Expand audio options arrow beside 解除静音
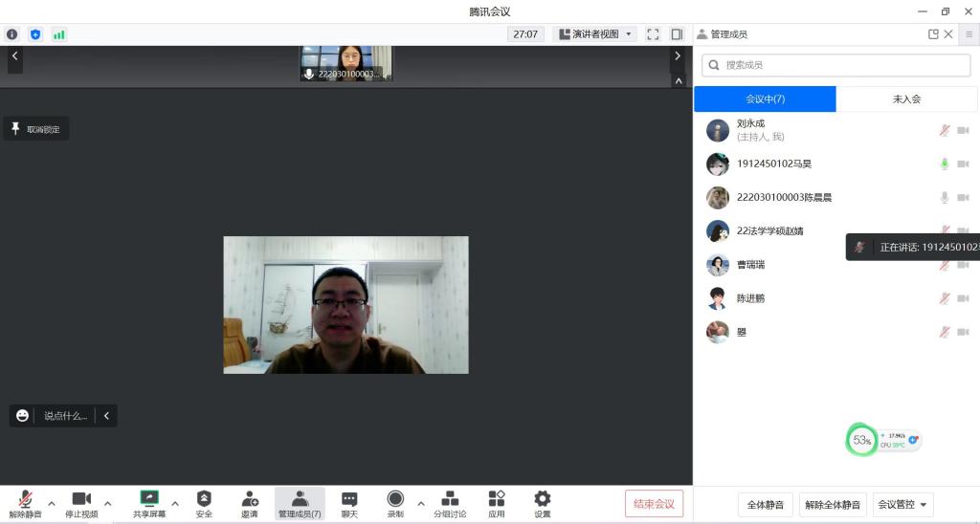 pos(52,503)
